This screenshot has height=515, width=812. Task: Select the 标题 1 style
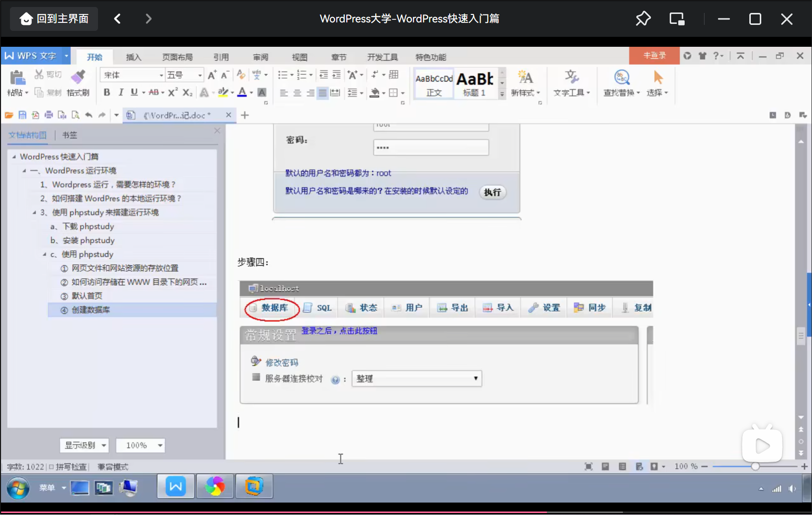pos(475,84)
